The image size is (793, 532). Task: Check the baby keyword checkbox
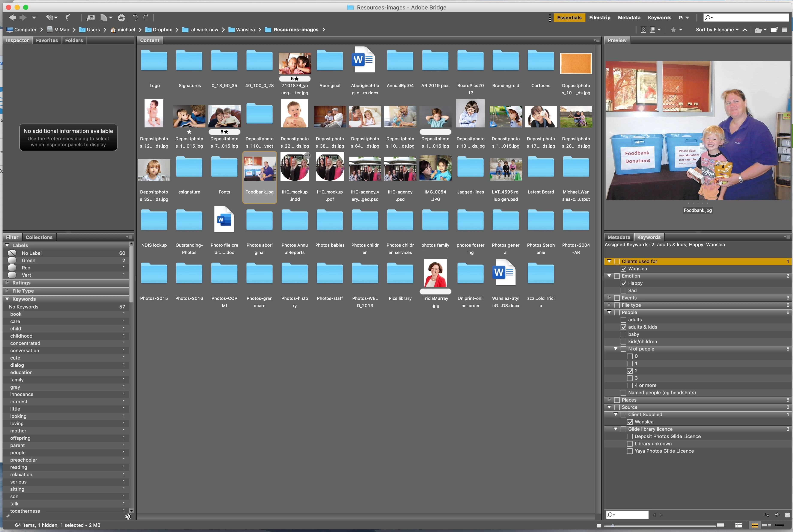click(x=623, y=334)
